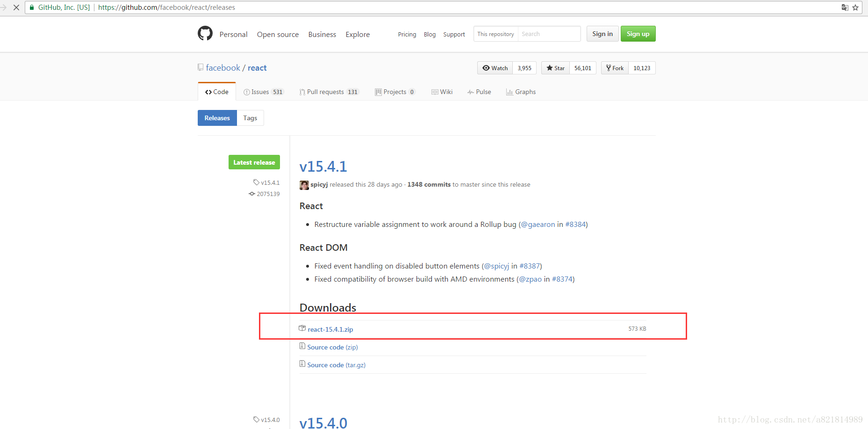Fork the react repository
This screenshot has width=868, height=429.
point(615,68)
